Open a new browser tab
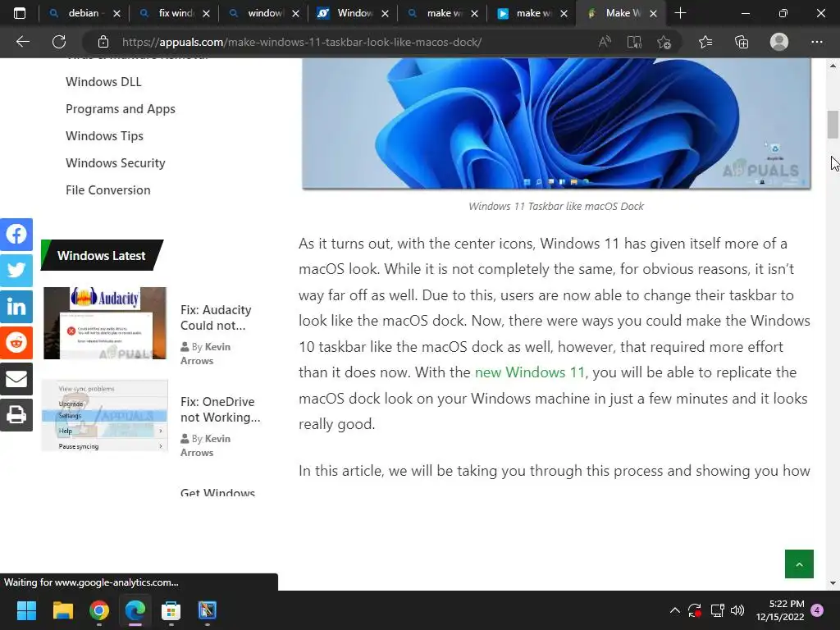 click(680, 13)
